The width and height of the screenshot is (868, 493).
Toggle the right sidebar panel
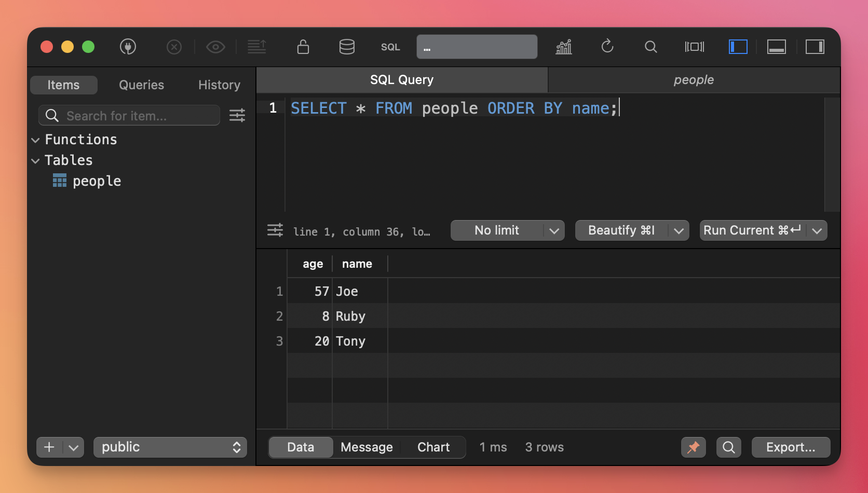[x=815, y=47]
